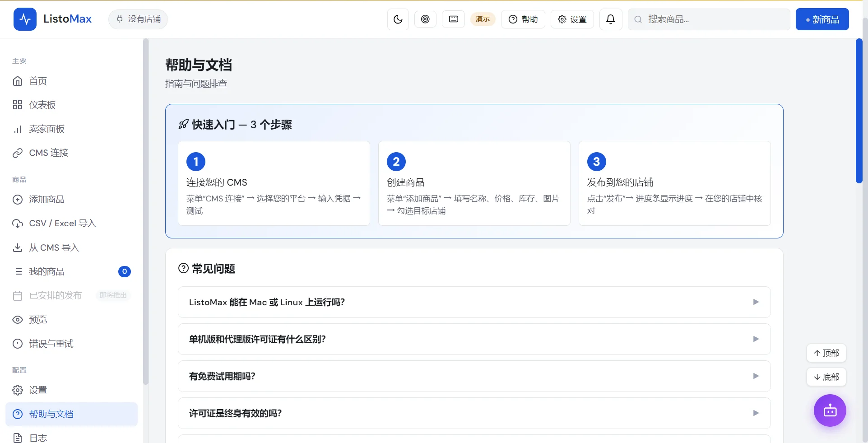
Task: Click the target icon in the top toolbar
Action: pyautogui.click(x=425, y=19)
